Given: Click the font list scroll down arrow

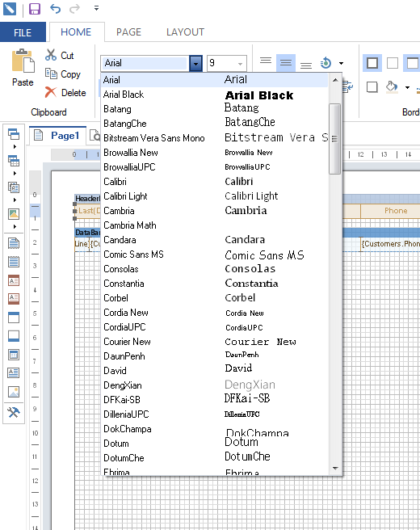Looking at the screenshot, I should tap(335, 468).
